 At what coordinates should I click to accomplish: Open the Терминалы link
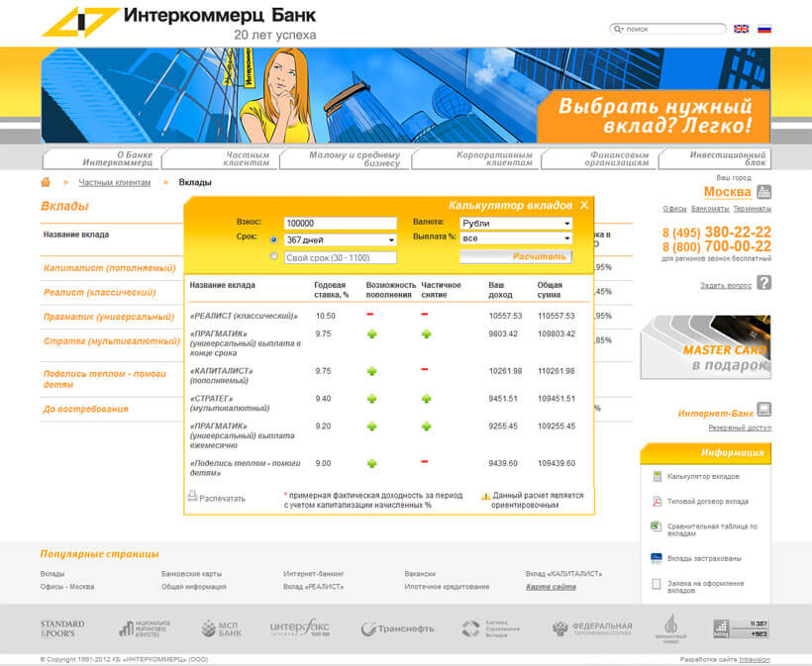(753, 209)
